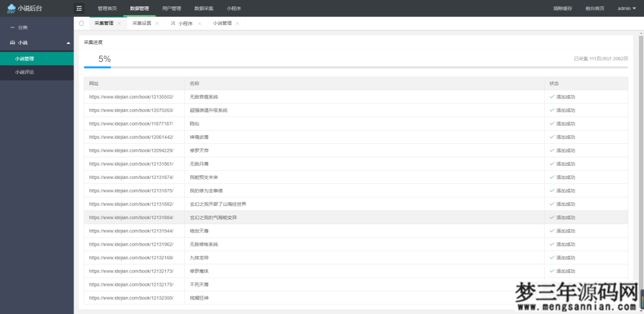
Task: Click the cloud logo of 小说后台
Action: tap(11, 8)
